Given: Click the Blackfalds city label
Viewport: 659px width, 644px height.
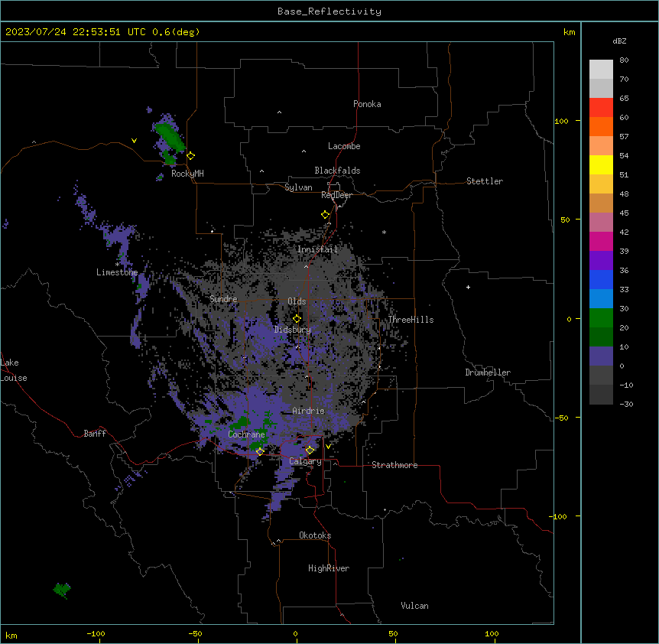Looking at the screenshot, I should (337, 171).
